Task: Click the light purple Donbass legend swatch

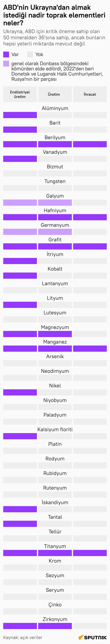Action: (x=6, y=63)
